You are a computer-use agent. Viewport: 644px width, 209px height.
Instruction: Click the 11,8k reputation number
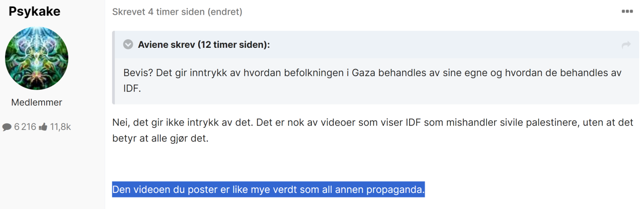click(60, 127)
